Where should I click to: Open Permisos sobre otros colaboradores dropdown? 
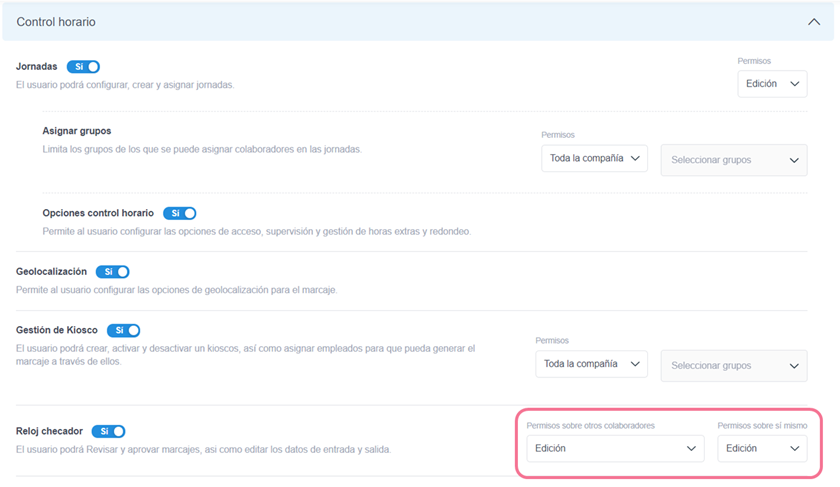614,449
